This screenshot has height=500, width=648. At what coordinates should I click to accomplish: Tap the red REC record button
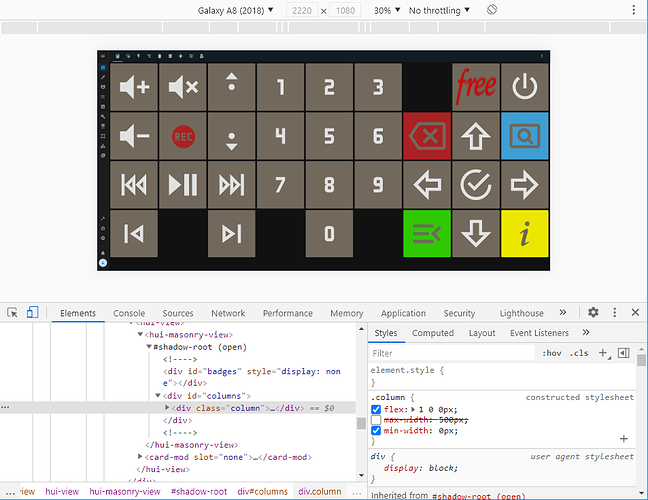[x=183, y=136]
